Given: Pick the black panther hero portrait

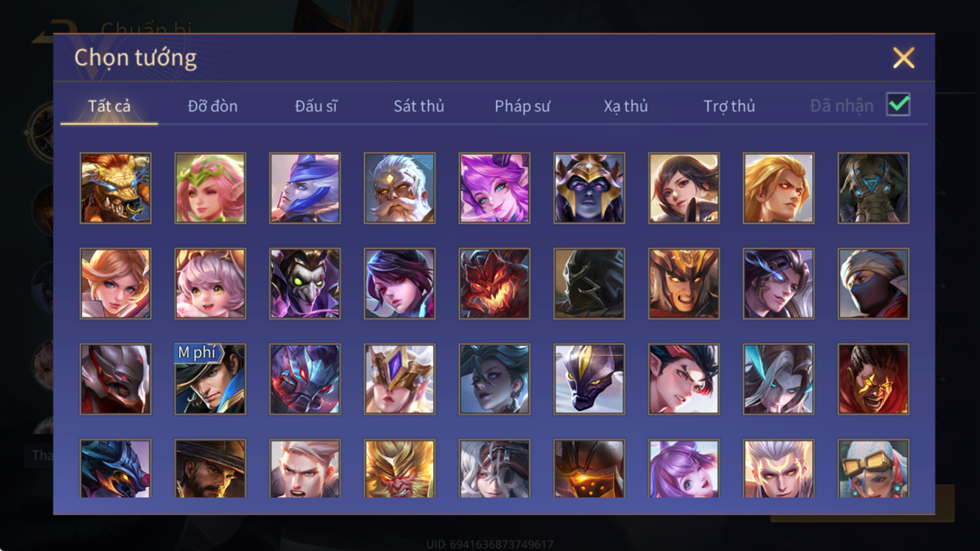Looking at the screenshot, I should 589,379.
